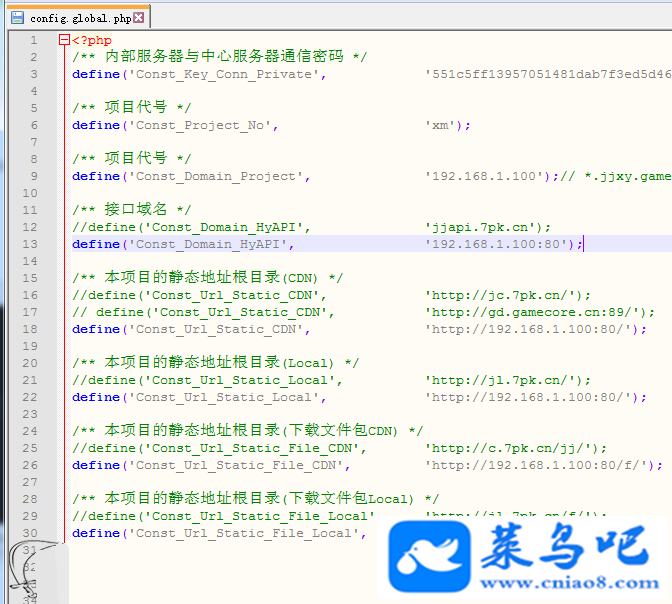Click the '551c5ff1395...' key value on line 3
672x604 pixels.
[548, 74]
